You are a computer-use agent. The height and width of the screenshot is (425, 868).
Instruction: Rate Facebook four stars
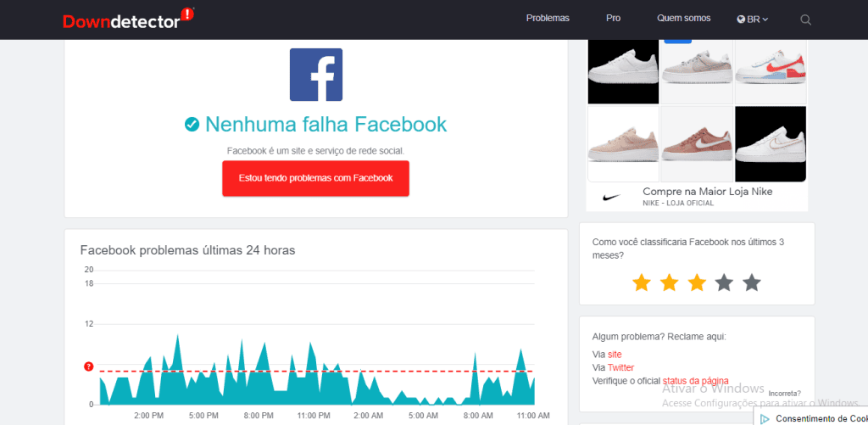coord(724,282)
